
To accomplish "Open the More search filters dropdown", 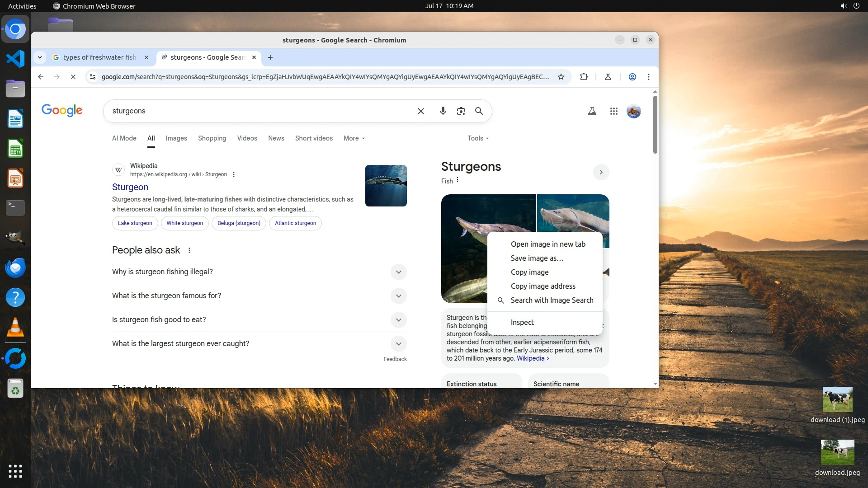I will point(354,138).
